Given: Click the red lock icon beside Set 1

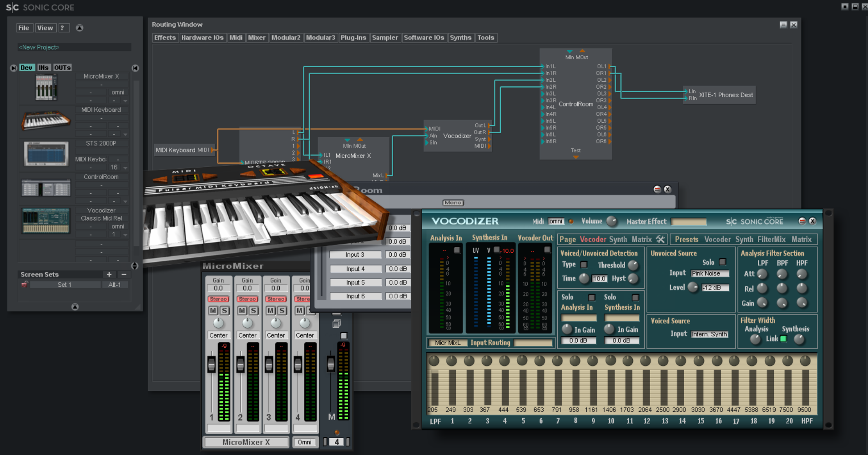Looking at the screenshot, I should (x=25, y=285).
